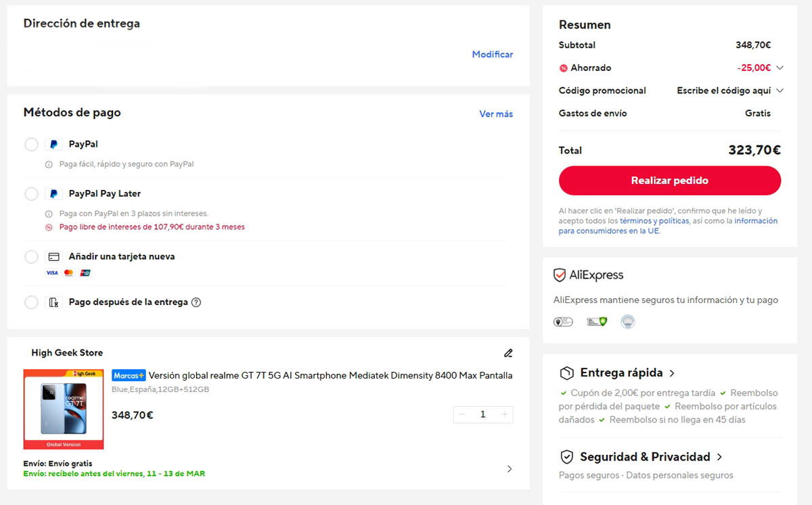Click the Seguridad & Privacidad shield icon
812x505 pixels.
tap(566, 456)
